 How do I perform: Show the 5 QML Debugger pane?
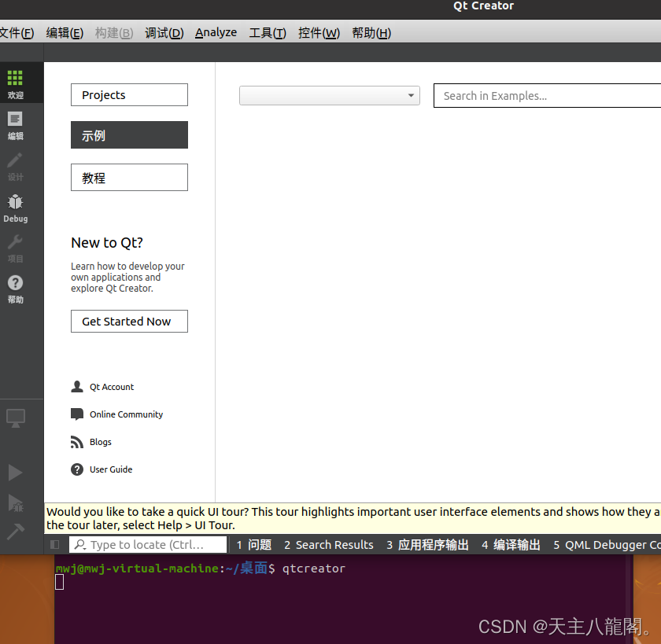pos(606,545)
